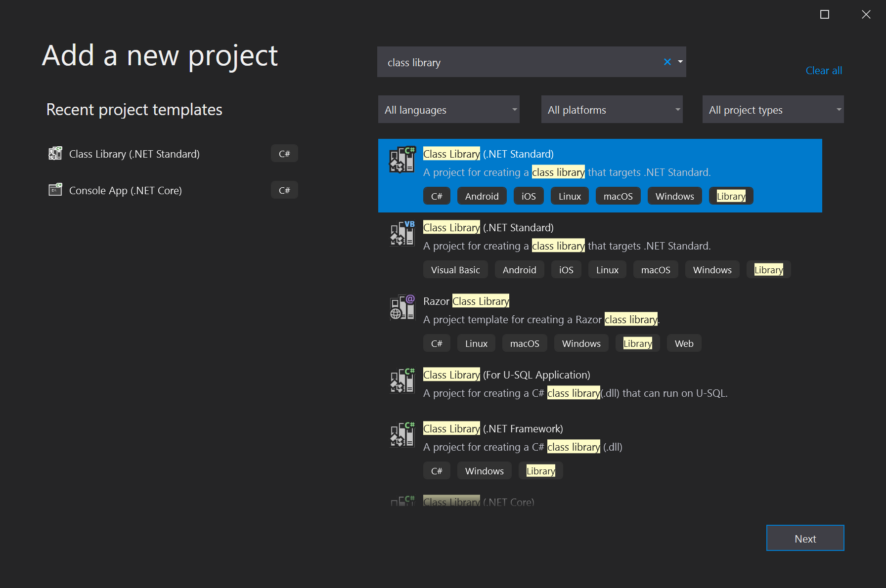Click the C# badge beside Console App
The image size is (886, 588).
[x=284, y=190]
